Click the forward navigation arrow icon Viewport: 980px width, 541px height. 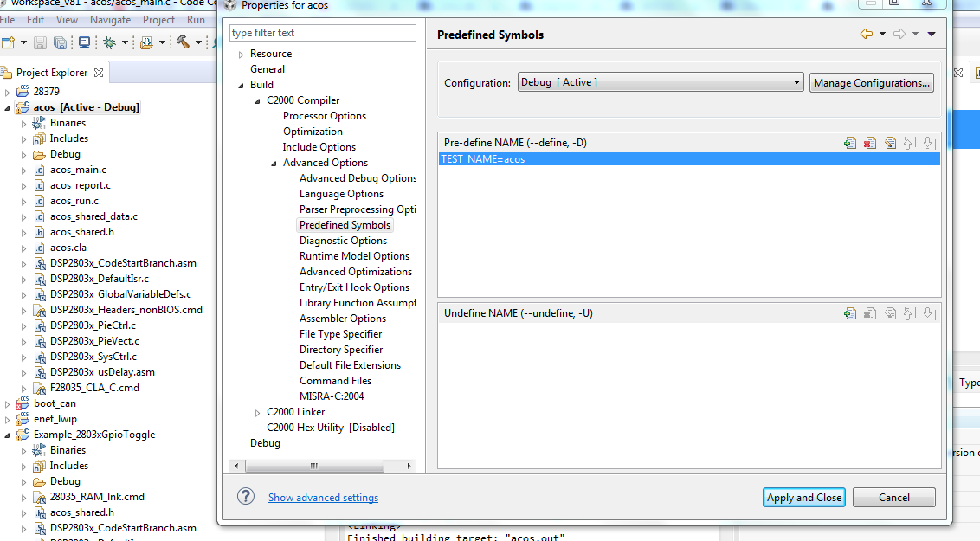[x=899, y=34]
